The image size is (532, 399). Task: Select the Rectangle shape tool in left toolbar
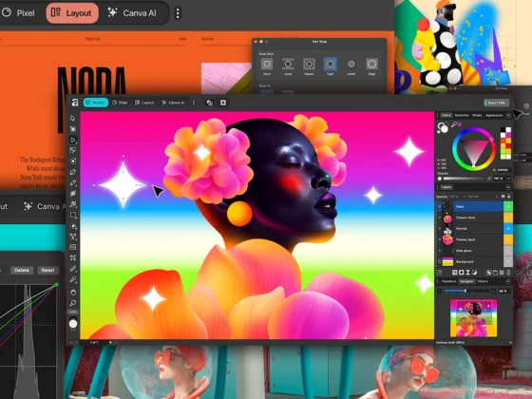pos(73,215)
